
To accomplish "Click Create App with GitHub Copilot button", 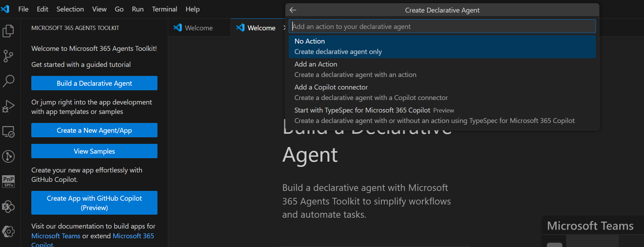I will coord(94,203).
